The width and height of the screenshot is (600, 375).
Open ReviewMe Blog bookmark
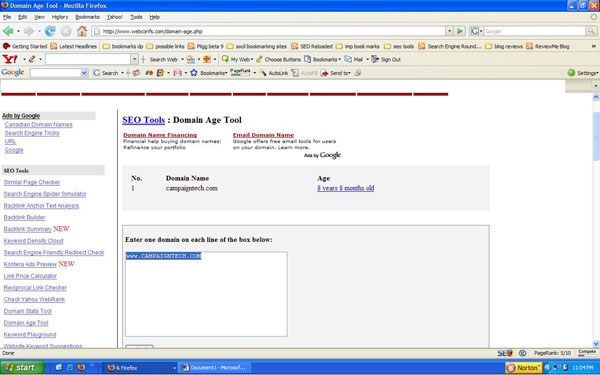click(548, 46)
